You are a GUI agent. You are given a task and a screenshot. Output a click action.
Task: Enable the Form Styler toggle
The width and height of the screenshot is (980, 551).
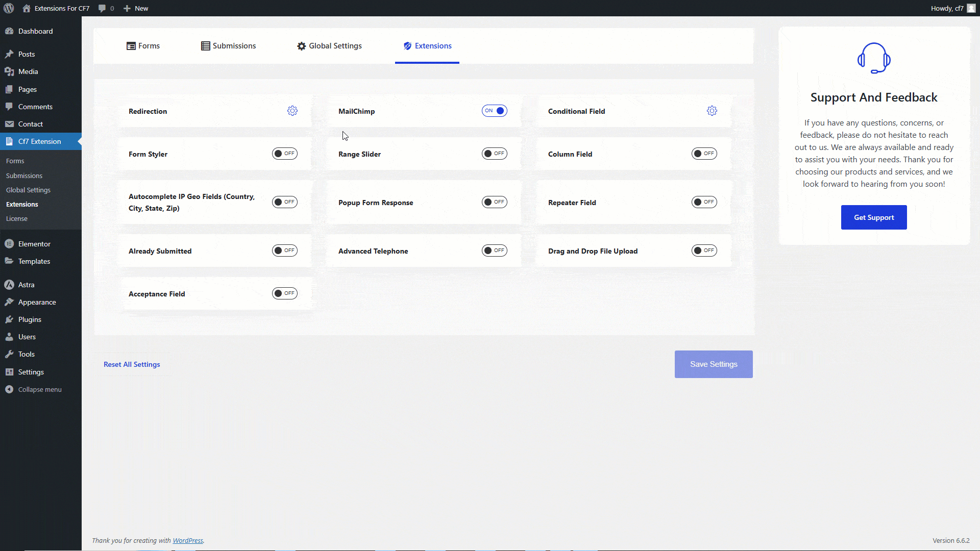click(284, 154)
